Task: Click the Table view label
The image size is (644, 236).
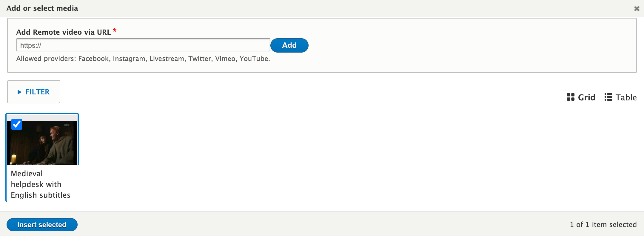Action: pos(626,97)
